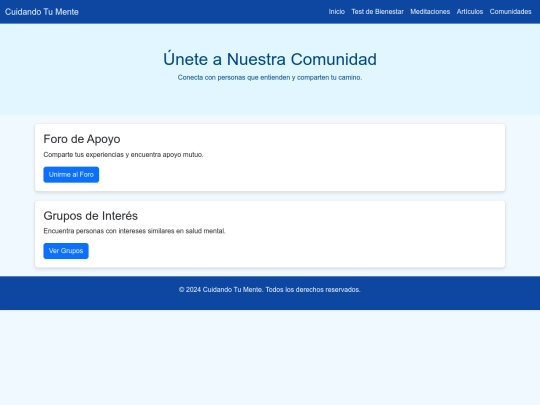Click the Unirme al Foro button
Image resolution: width=540 pixels, height=405 pixels.
(71, 175)
